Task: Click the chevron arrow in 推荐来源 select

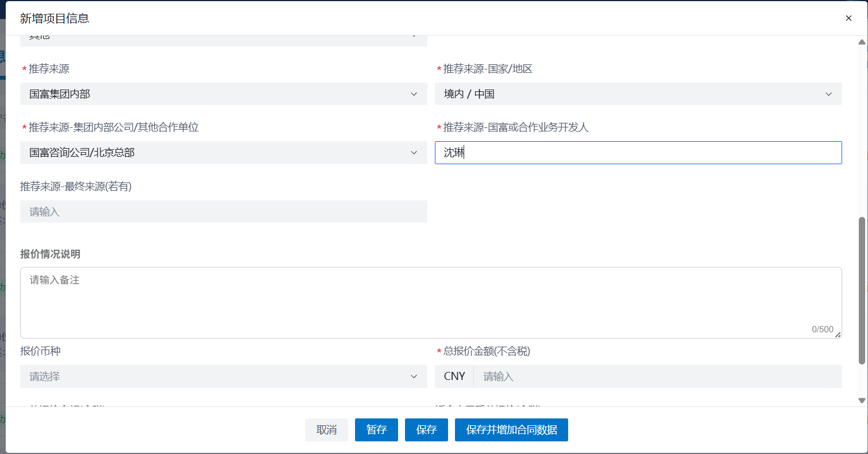Action: pos(414,94)
